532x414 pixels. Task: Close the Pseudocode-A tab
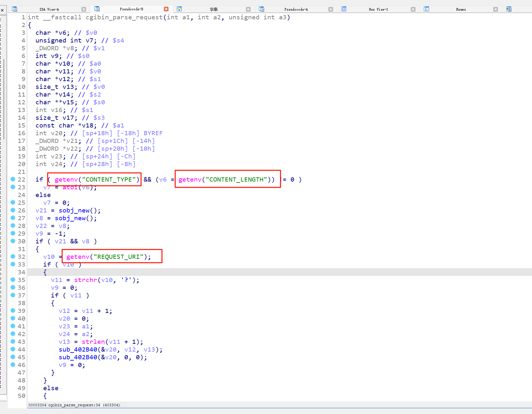click(331, 9)
